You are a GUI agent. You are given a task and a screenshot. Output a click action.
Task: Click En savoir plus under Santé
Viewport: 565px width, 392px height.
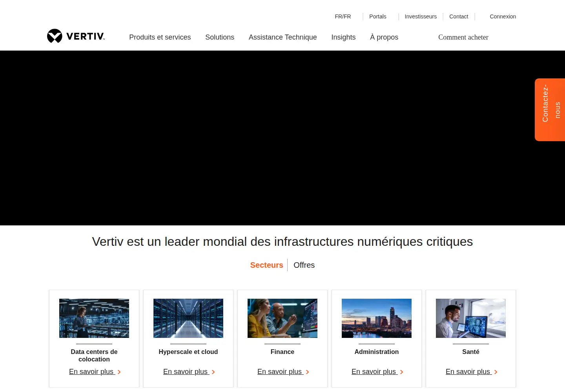coord(472,372)
